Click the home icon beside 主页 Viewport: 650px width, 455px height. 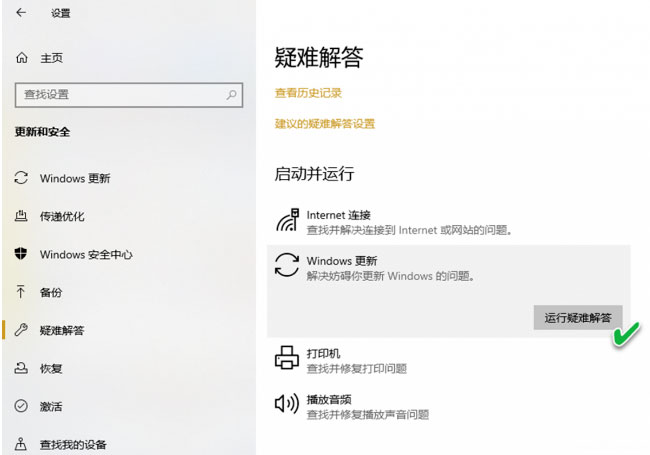coord(22,58)
